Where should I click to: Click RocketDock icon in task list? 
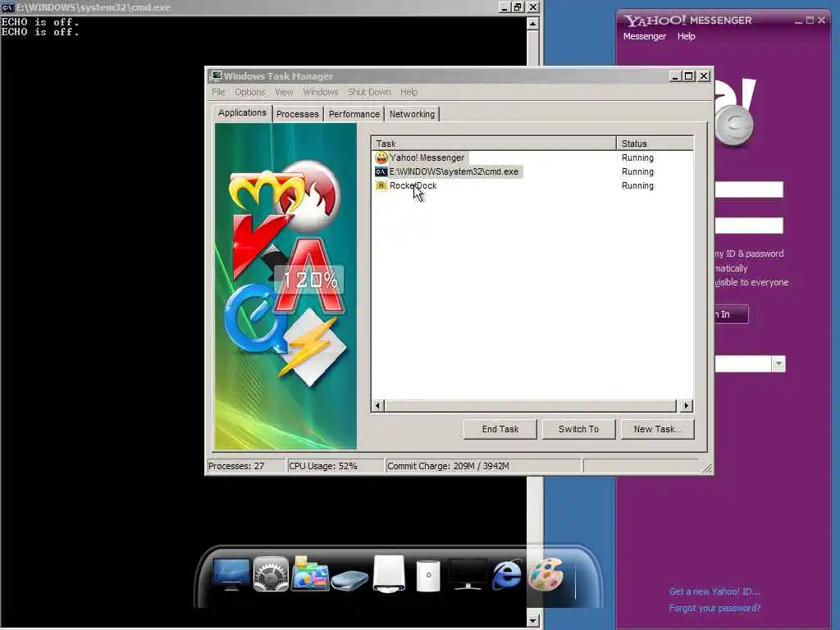pos(381,185)
